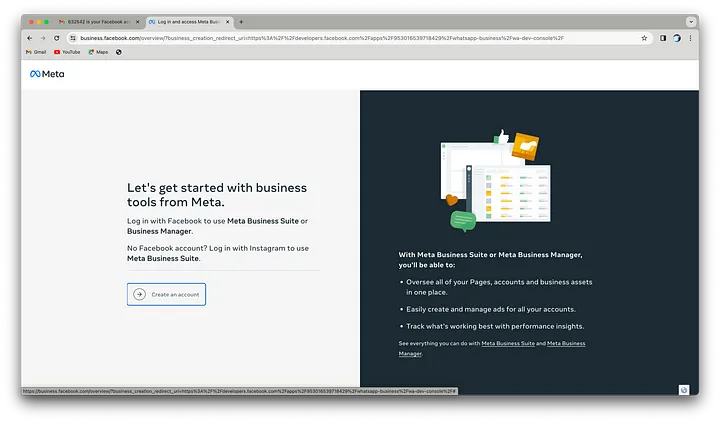Image resolution: width=720 pixels, height=423 pixels.
Task: Open the side panel icon in the toolbar
Action: [x=663, y=38]
